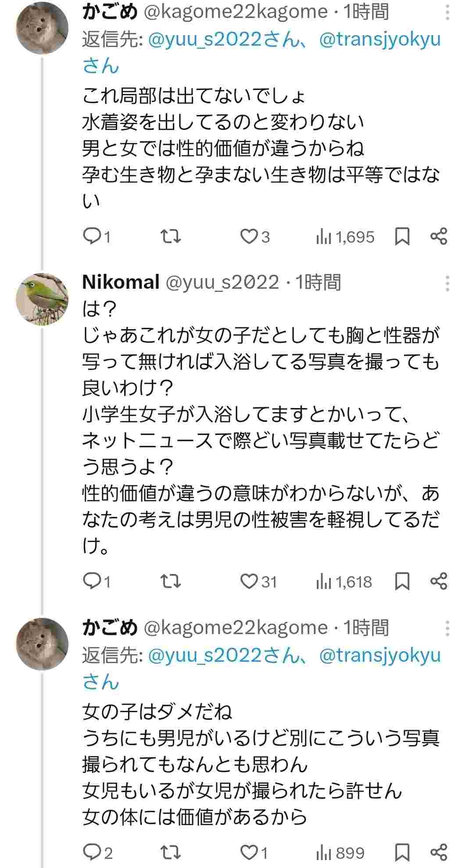Image resolution: width=473 pixels, height=868 pixels.
Task: Open more options on last かごめ tweet
Action: coord(447,628)
